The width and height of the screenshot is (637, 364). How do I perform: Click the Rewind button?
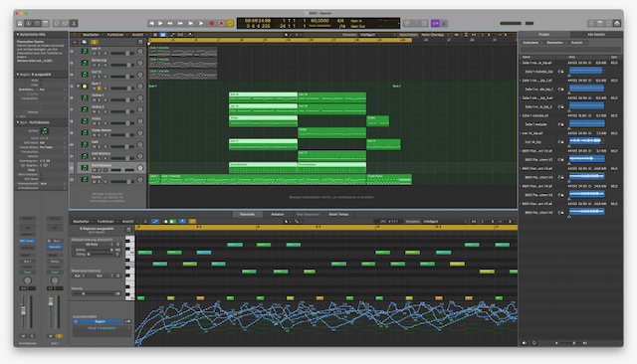click(x=170, y=24)
